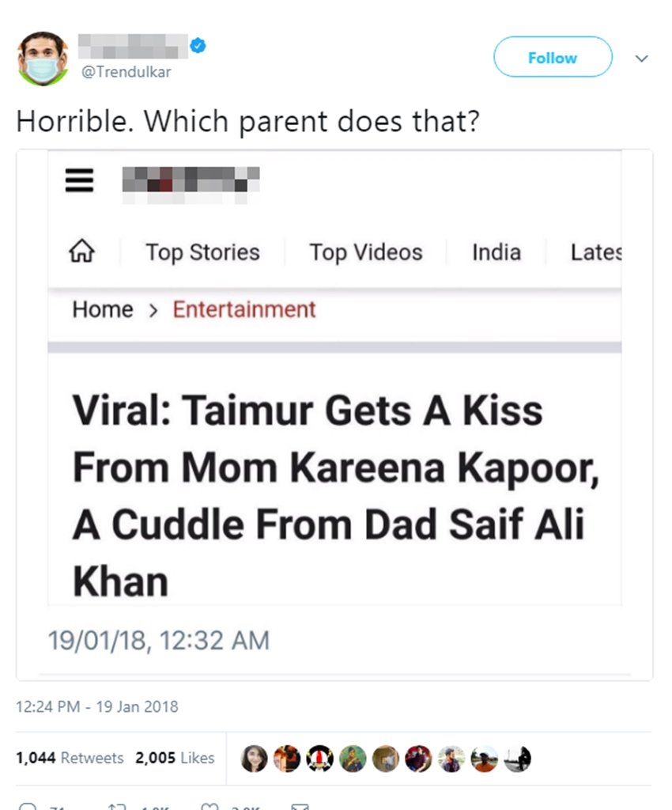Click the blue verified badge
Screen dimensions: 672x810
(198, 46)
